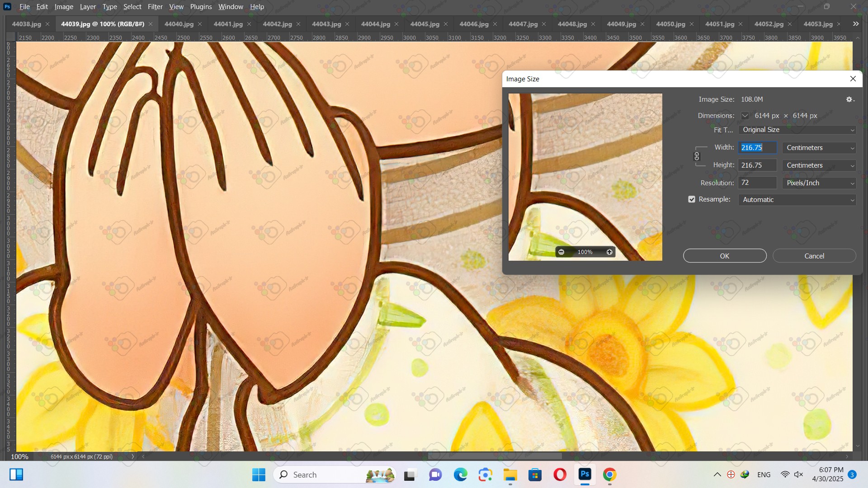Zoom out the Image Size preview
The height and width of the screenshot is (488, 868).
(561, 252)
